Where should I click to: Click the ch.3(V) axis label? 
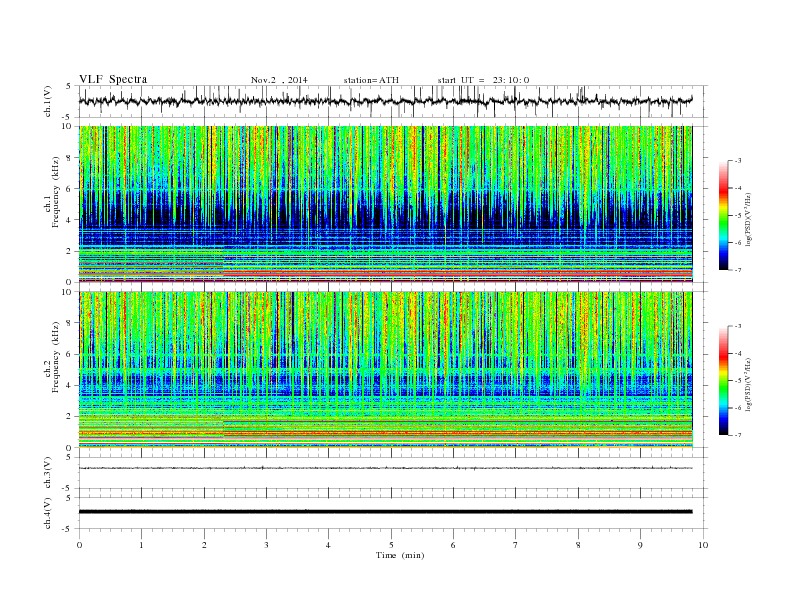pos(47,473)
